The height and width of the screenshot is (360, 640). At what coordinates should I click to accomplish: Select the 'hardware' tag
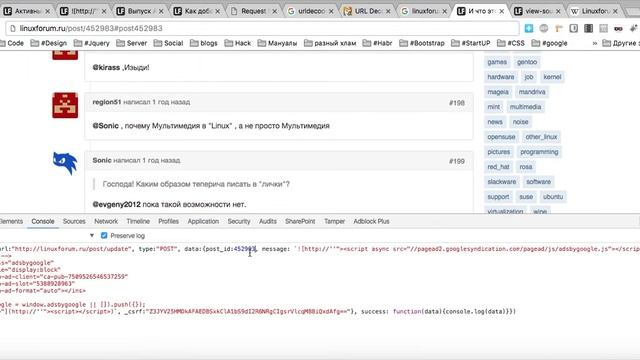tap(501, 77)
